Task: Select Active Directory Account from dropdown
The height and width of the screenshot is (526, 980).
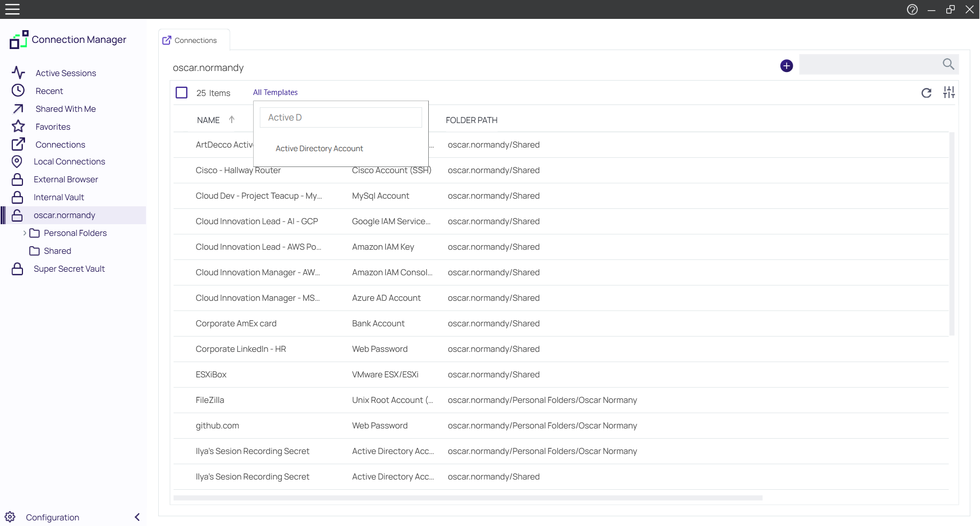Action: (x=319, y=148)
